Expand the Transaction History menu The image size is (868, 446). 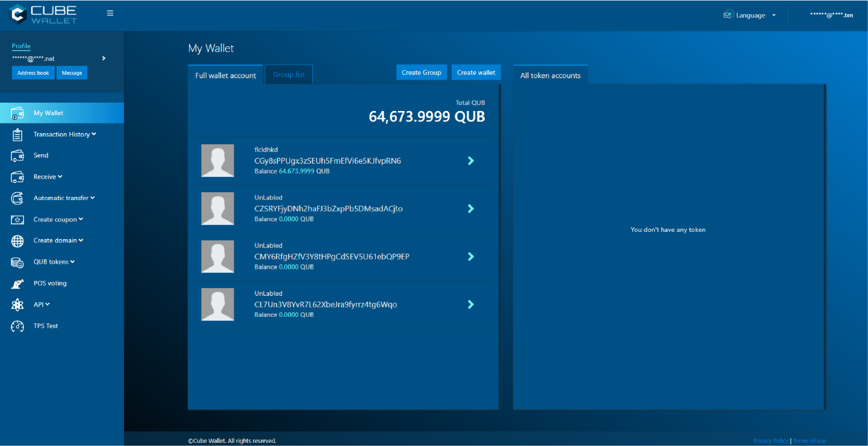click(65, 134)
